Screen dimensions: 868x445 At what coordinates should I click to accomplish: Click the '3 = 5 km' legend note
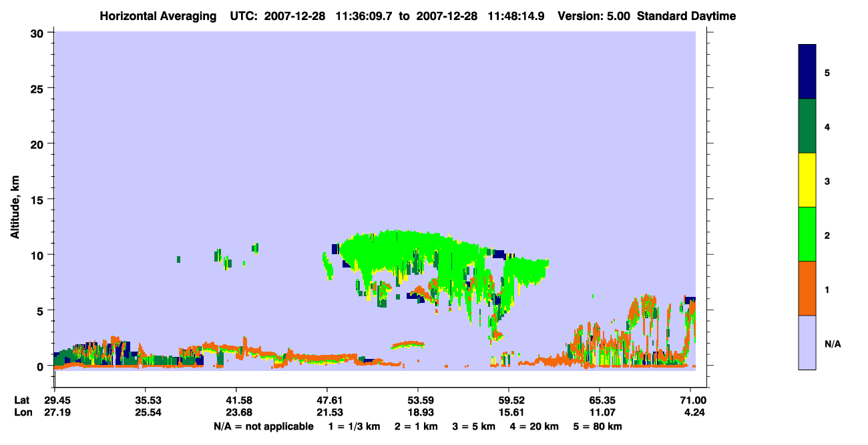(x=473, y=426)
